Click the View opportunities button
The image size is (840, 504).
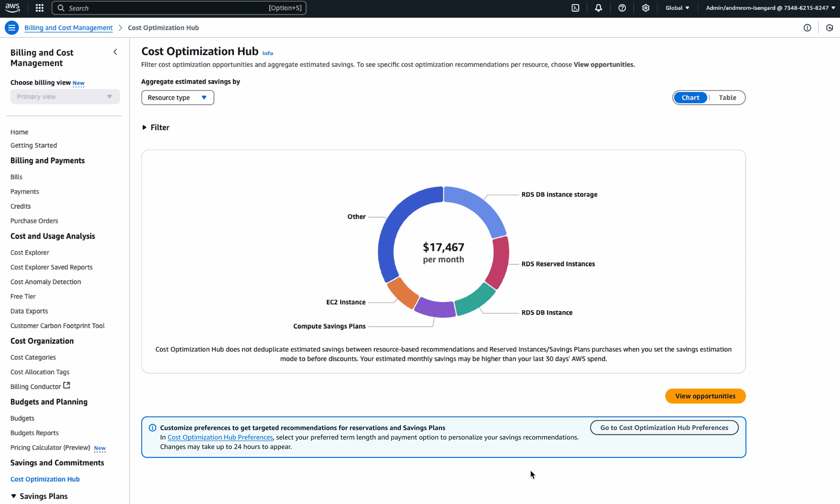[705, 396]
